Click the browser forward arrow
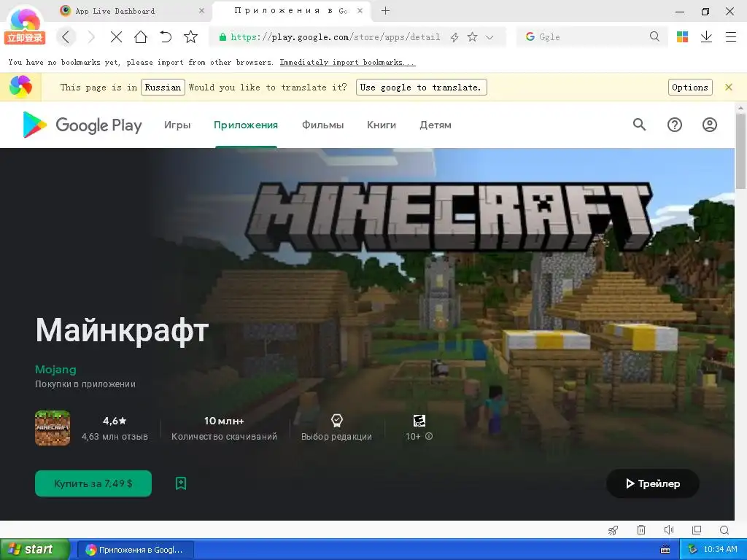This screenshot has height=560, width=747. coord(91,37)
